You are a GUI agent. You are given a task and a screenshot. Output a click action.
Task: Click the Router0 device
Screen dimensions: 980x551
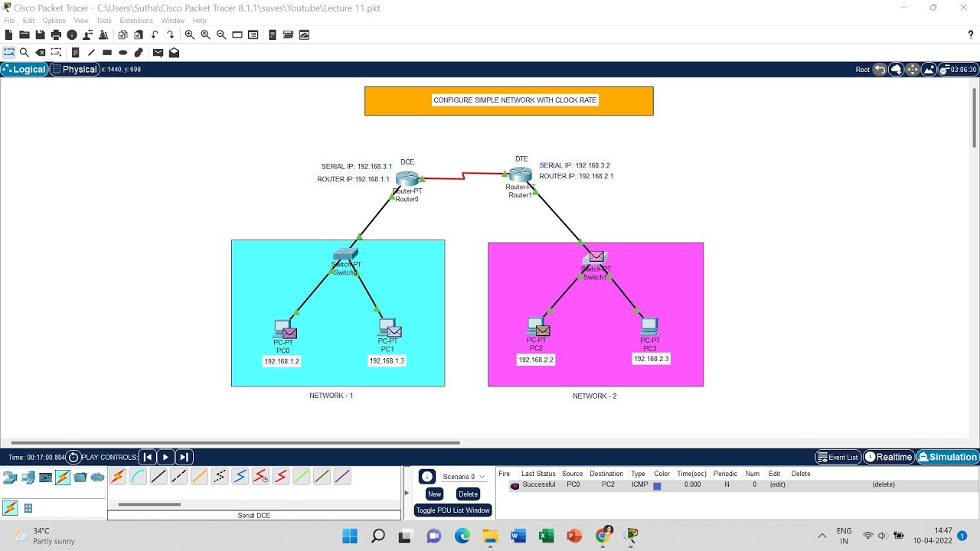coord(407,179)
